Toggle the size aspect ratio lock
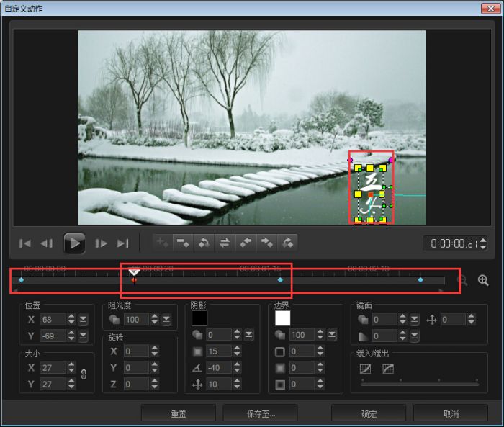504x427 pixels. click(84, 374)
